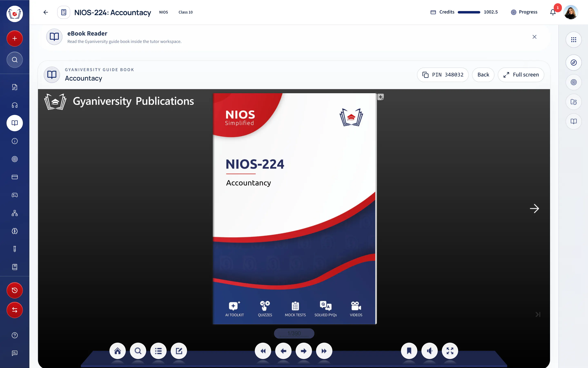Open the game controller icon in sidebar
This screenshot has width=588, height=368.
(x=14, y=195)
